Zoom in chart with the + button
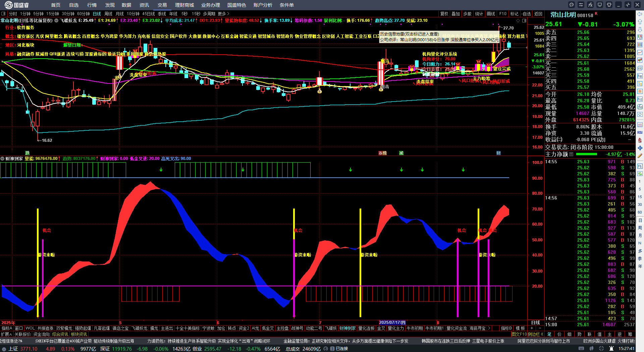The width and height of the screenshot is (644, 352). tap(532, 328)
